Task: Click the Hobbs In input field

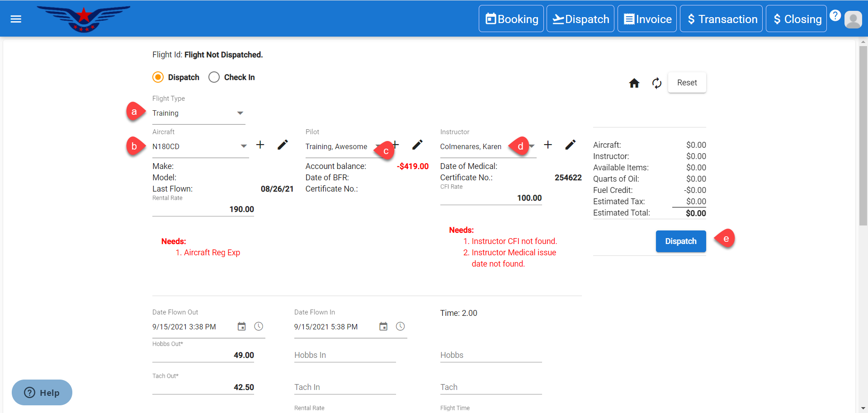Action: [344, 355]
